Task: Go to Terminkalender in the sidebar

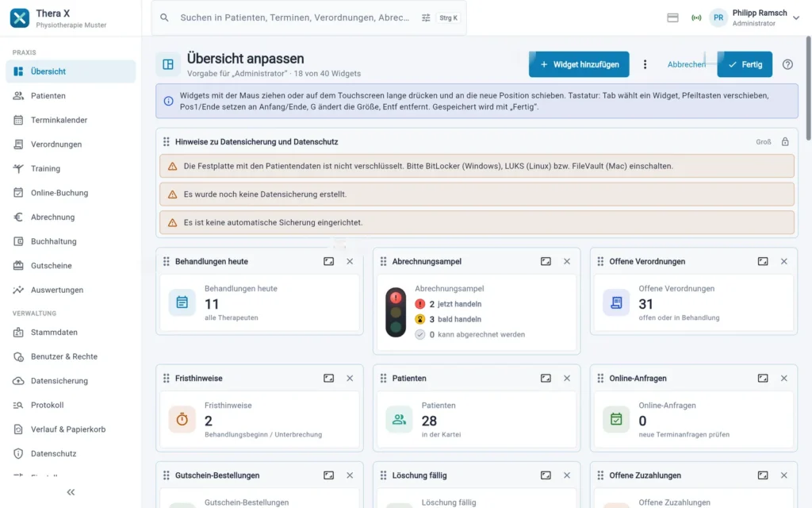Action: pos(71,121)
